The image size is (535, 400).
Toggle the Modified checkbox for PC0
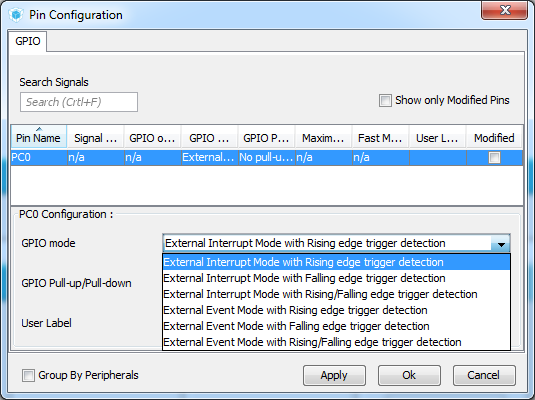point(494,158)
